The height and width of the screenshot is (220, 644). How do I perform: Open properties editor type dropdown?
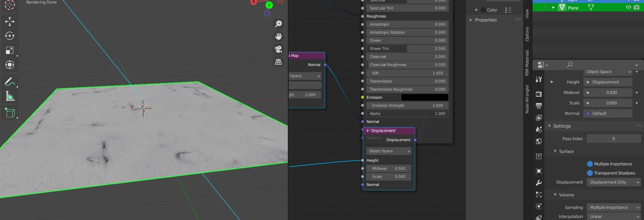(543, 65)
